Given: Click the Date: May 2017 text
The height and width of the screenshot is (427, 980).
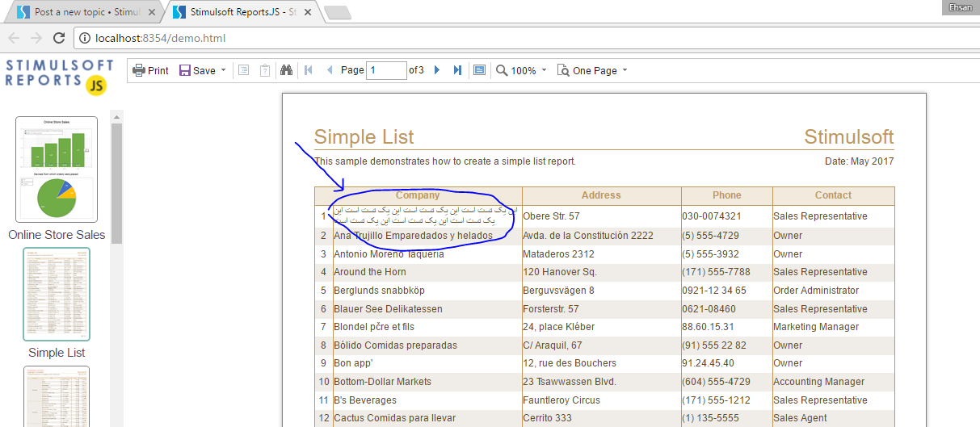Looking at the screenshot, I should (x=859, y=161).
